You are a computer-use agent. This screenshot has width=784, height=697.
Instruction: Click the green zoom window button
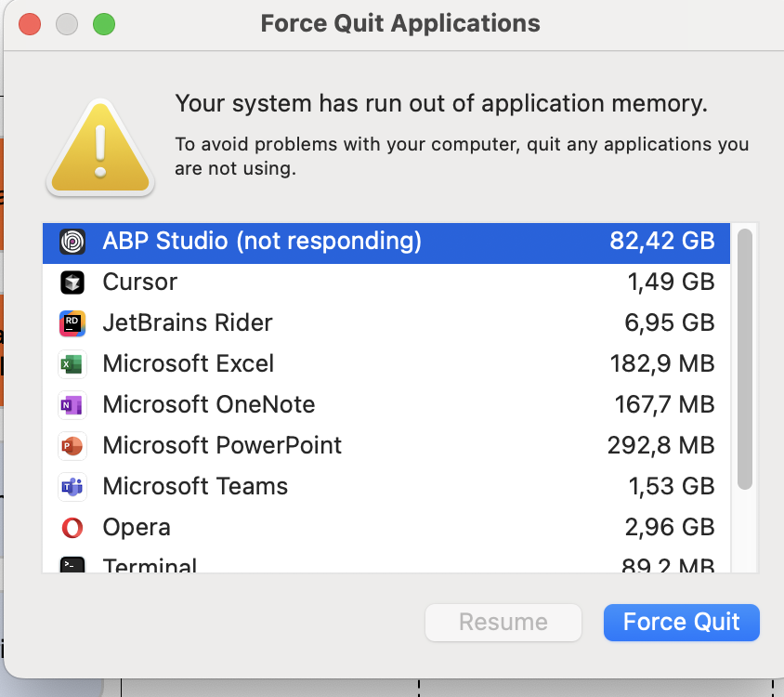(x=104, y=24)
